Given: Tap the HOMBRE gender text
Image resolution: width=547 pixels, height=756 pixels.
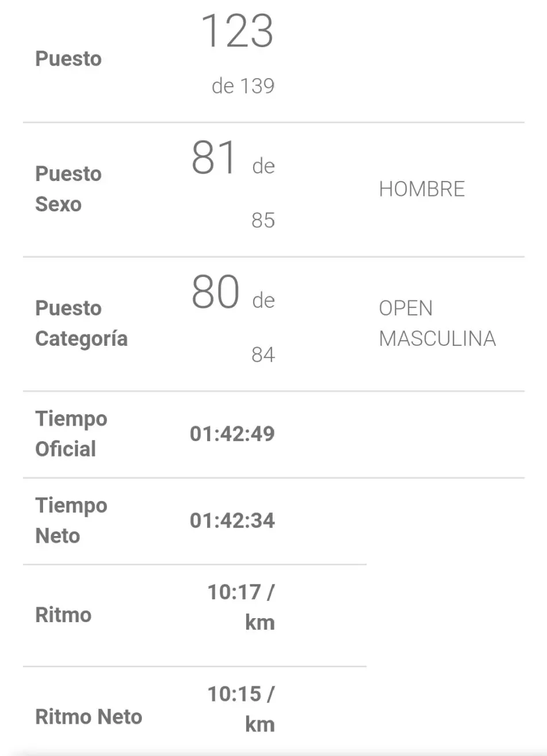Looking at the screenshot, I should 422,189.
